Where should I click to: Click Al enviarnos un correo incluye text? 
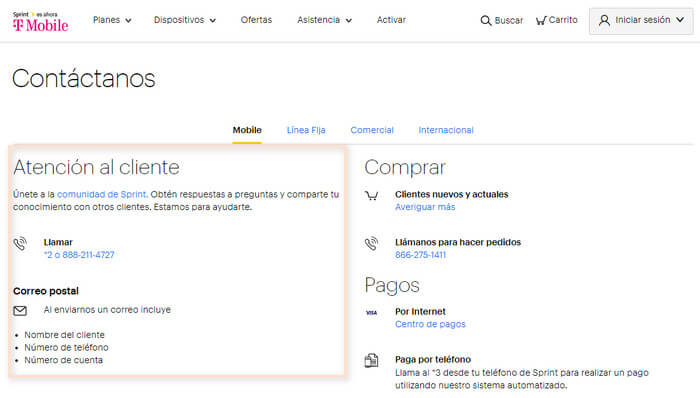(x=107, y=310)
